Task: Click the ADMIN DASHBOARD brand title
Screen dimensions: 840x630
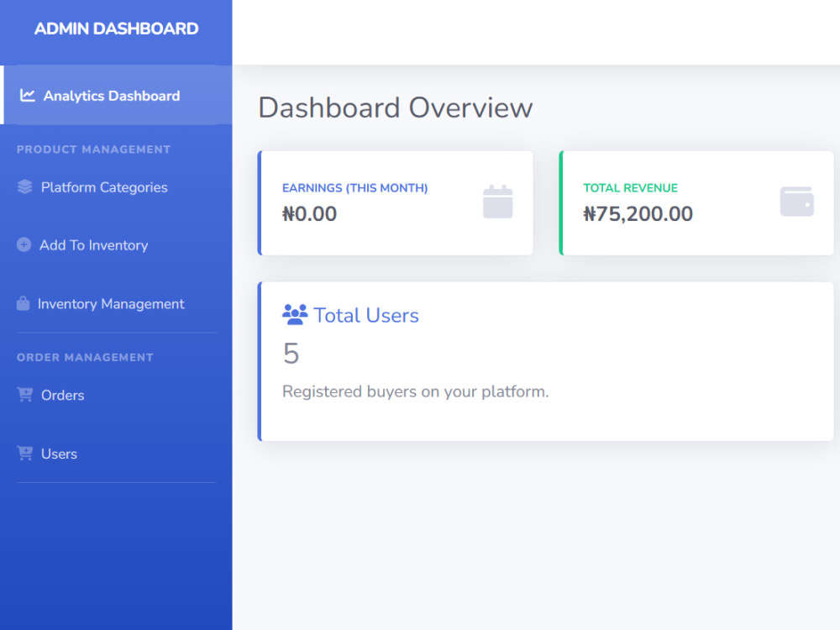Action: click(x=116, y=29)
